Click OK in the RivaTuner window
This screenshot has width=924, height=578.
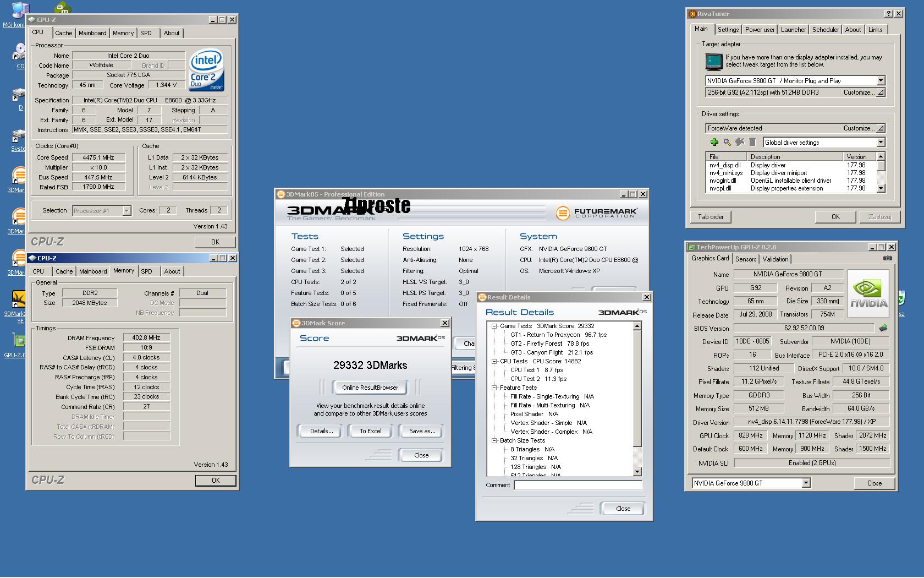pos(835,217)
